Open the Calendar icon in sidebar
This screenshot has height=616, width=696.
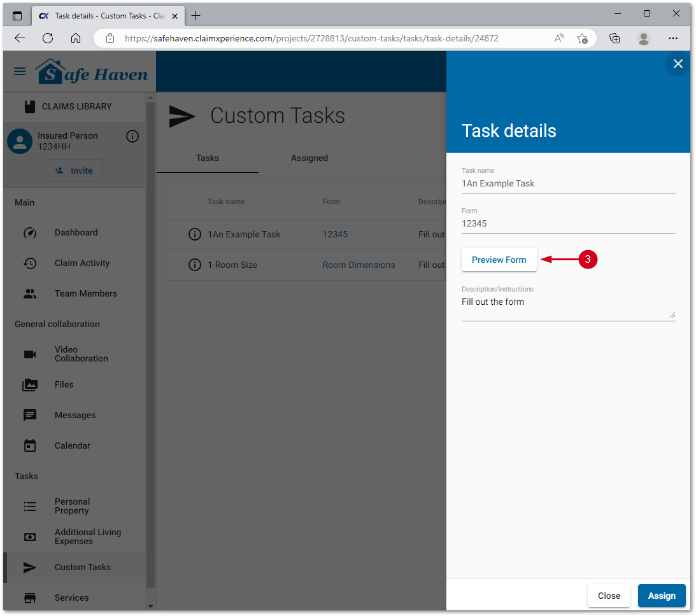pos(30,446)
